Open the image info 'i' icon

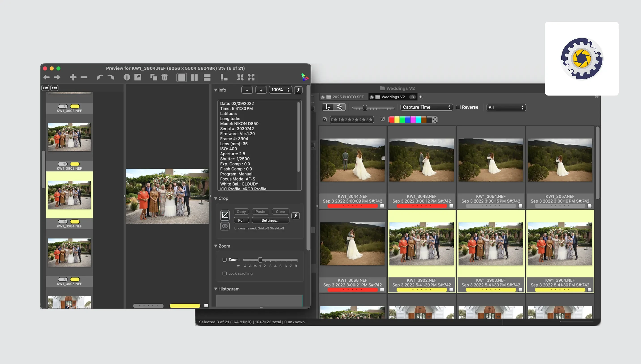127,77
